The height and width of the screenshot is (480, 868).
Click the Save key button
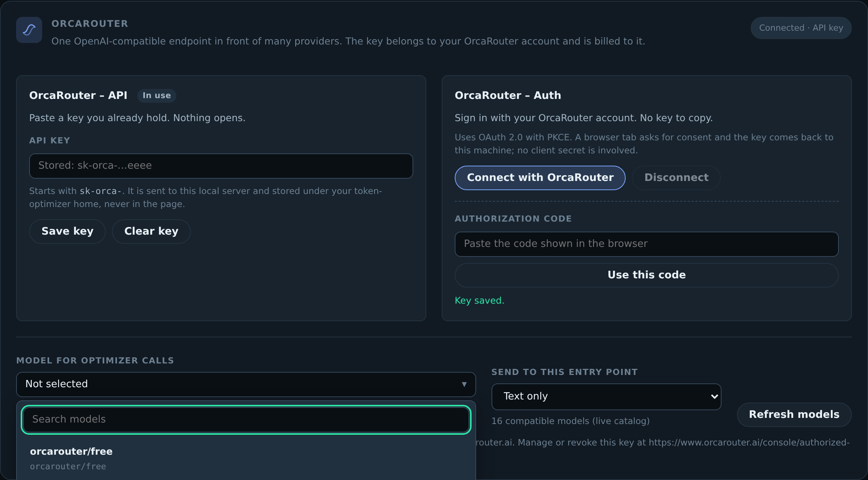[67, 231]
